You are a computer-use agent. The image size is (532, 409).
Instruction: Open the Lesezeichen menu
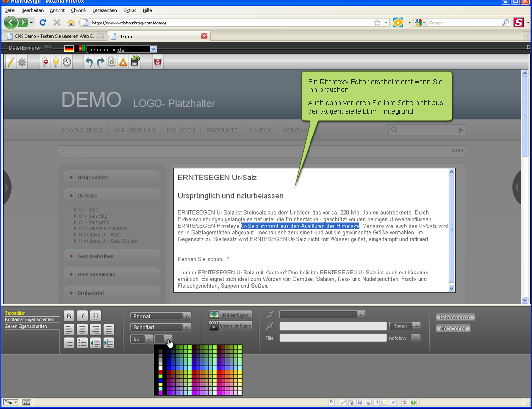click(x=105, y=11)
